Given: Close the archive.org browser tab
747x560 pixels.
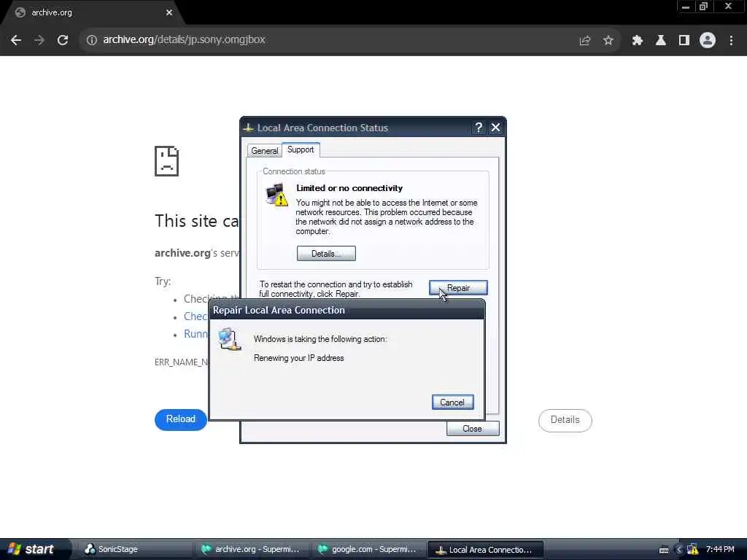Looking at the screenshot, I should click(x=169, y=13).
